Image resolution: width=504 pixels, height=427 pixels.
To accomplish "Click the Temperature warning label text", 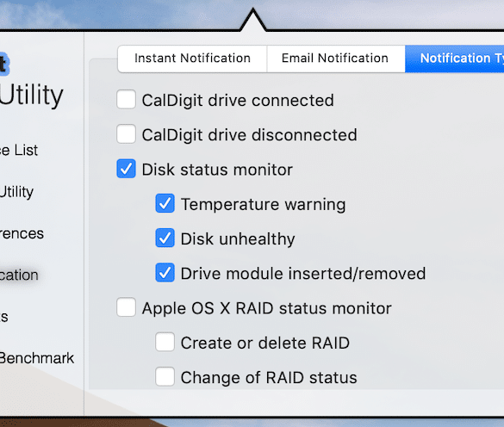I will pyautogui.click(x=264, y=204).
